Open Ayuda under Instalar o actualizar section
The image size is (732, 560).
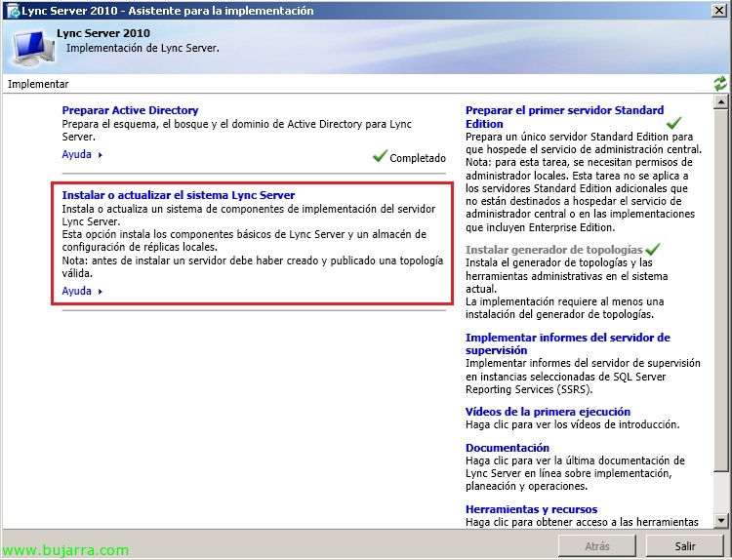(76, 291)
